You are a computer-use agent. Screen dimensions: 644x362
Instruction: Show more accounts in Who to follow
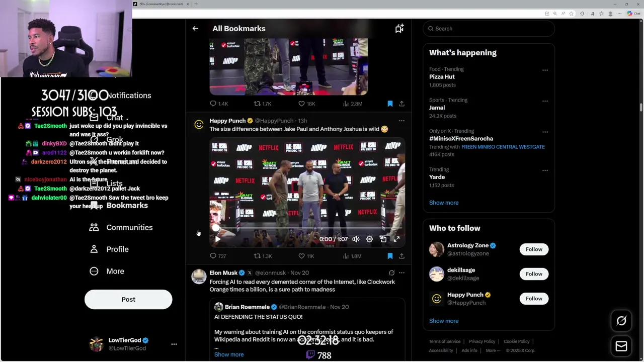point(444,321)
